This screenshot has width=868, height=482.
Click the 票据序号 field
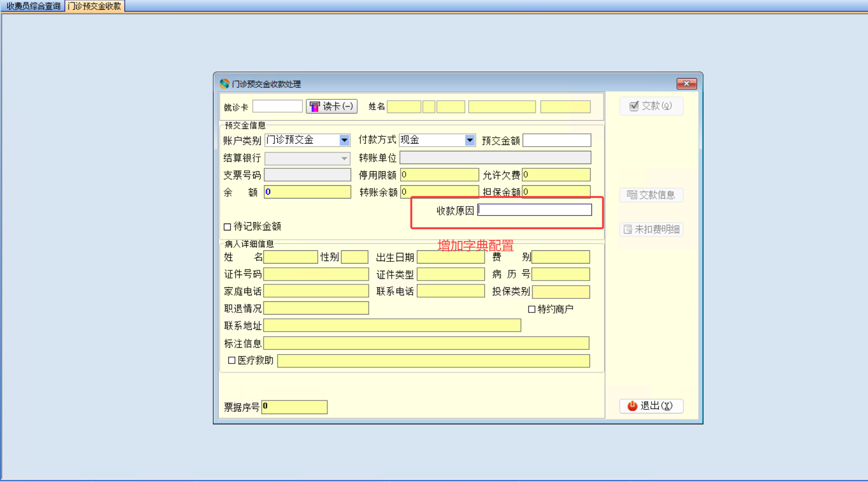[294, 407]
